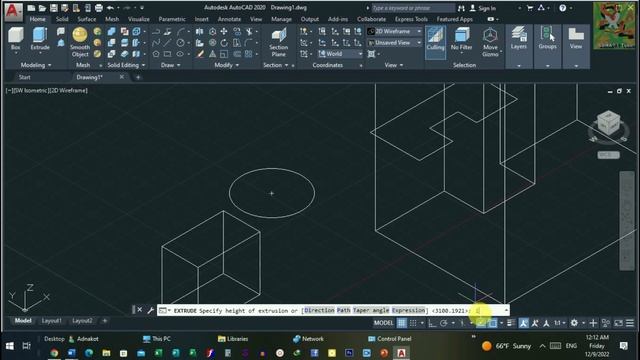This screenshot has height=360, width=640.
Task: Choose the Rectangle draw tool
Action: (167, 54)
